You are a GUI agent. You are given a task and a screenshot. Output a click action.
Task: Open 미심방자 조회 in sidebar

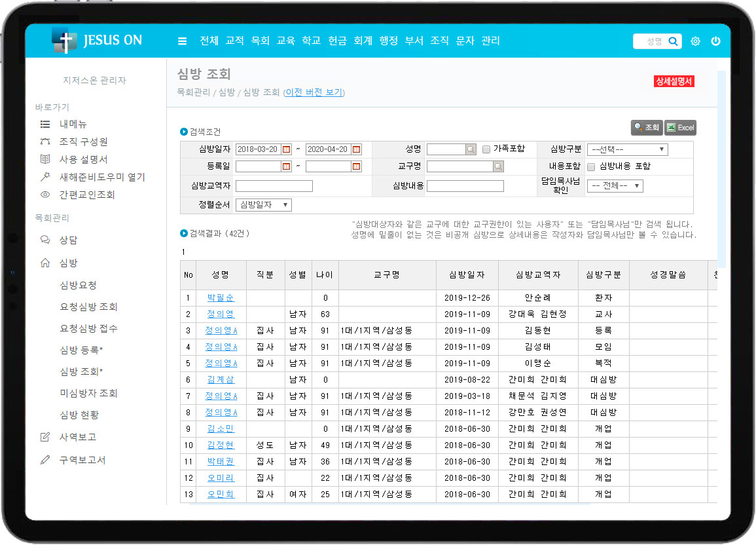88,393
